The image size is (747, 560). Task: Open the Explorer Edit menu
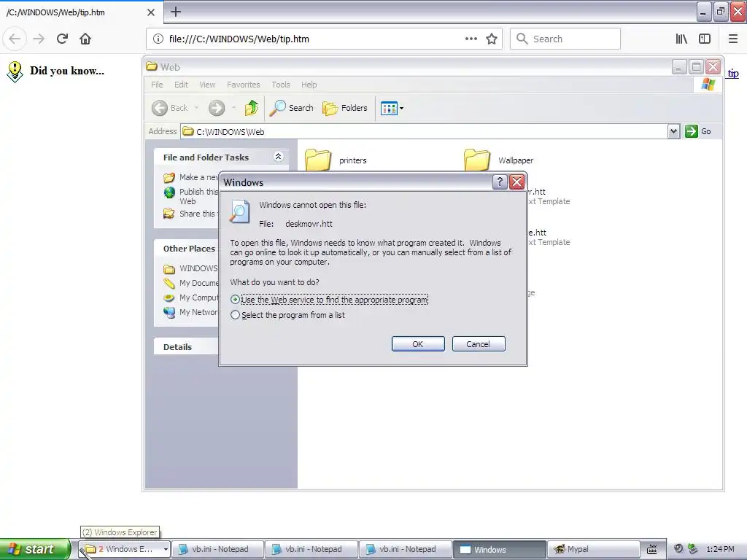coord(181,85)
